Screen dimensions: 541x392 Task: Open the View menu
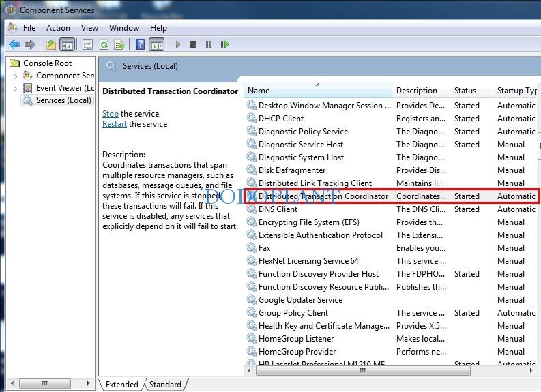pyautogui.click(x=89, y=28)
